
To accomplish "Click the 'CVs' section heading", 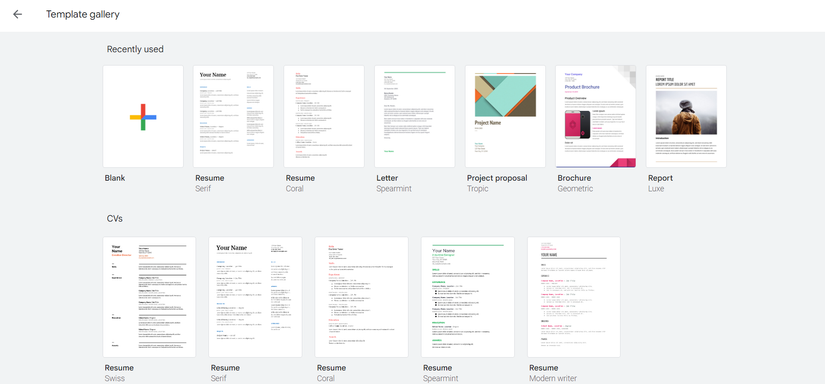I will [x=115, y=218].
